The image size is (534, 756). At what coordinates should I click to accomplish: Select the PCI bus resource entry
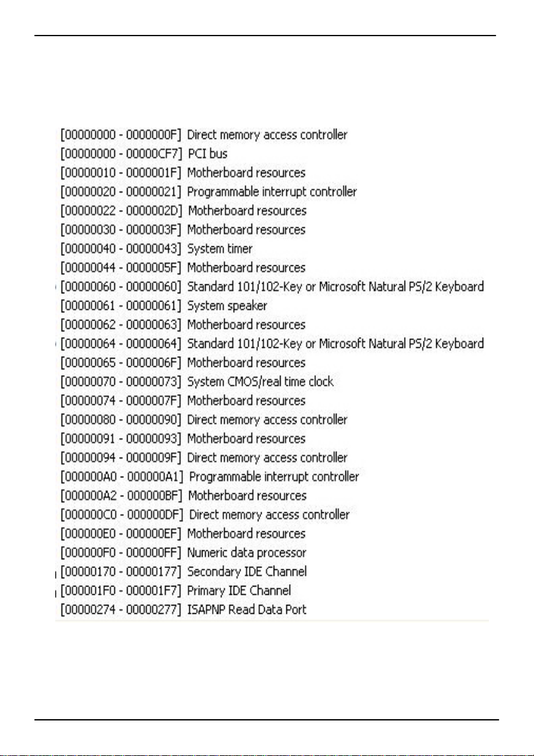(x=144, y=154)
